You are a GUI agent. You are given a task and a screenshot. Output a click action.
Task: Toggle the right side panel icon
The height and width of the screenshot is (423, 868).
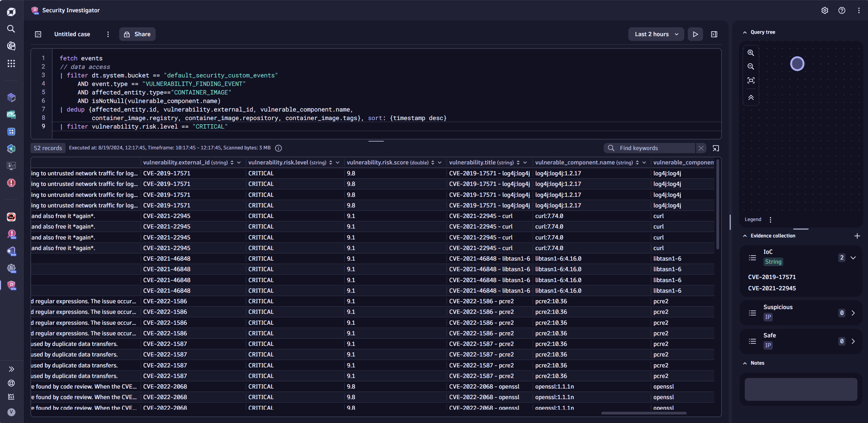click(x=714, y=34)
